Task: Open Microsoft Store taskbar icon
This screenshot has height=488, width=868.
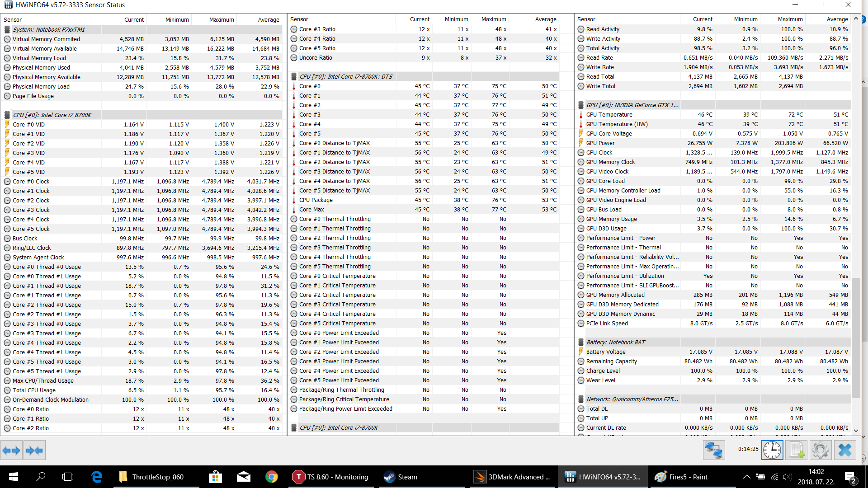Action: tap(215, 477)
